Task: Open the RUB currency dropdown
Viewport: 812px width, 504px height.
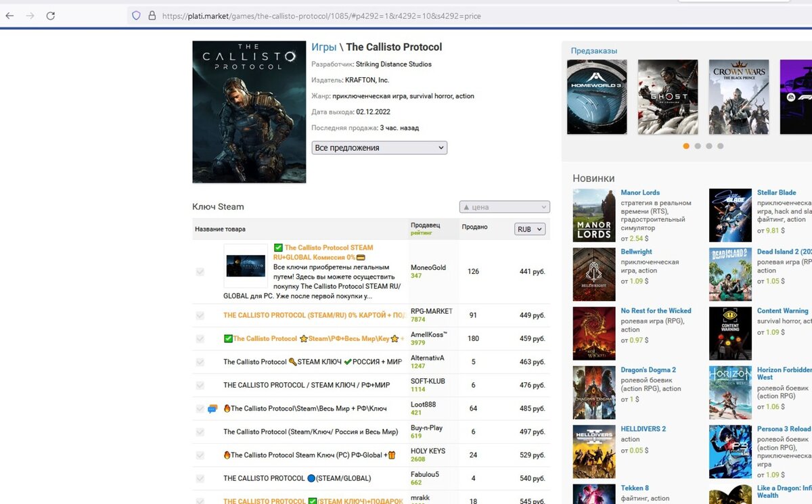Action: pos(530,229)
